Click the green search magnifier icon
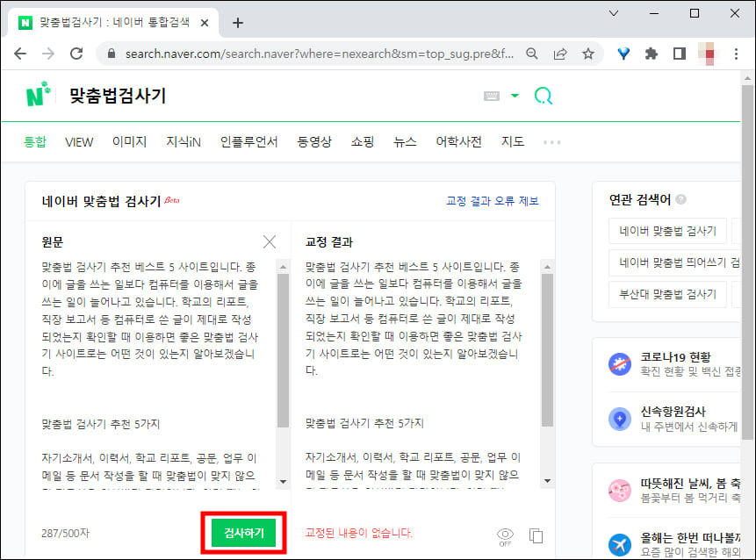This screenshot has height=560, width=756. coord(544,96)
